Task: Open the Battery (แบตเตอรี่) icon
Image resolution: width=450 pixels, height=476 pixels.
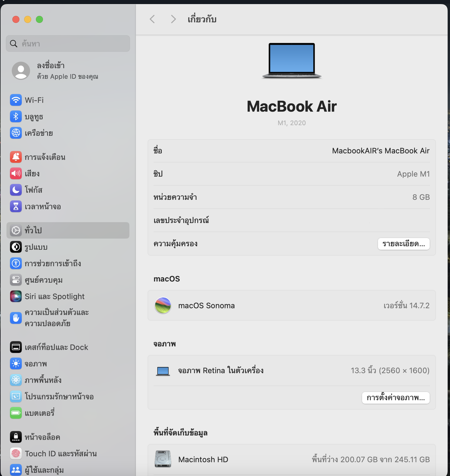Action: (x=16, y=413)
